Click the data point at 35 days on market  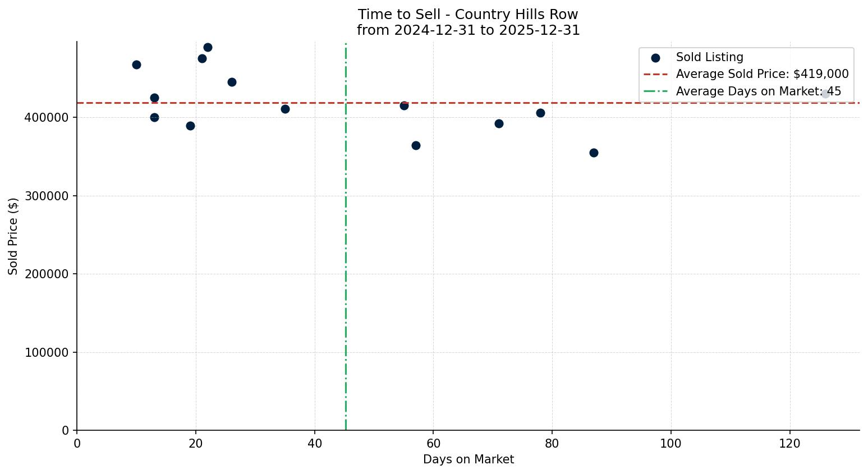[285, 109]
